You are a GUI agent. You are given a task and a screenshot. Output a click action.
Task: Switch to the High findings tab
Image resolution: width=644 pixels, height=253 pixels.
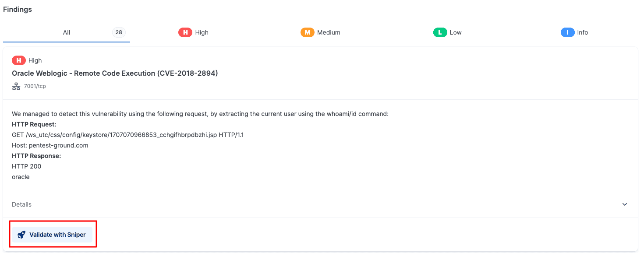click(x=193, y=32)
